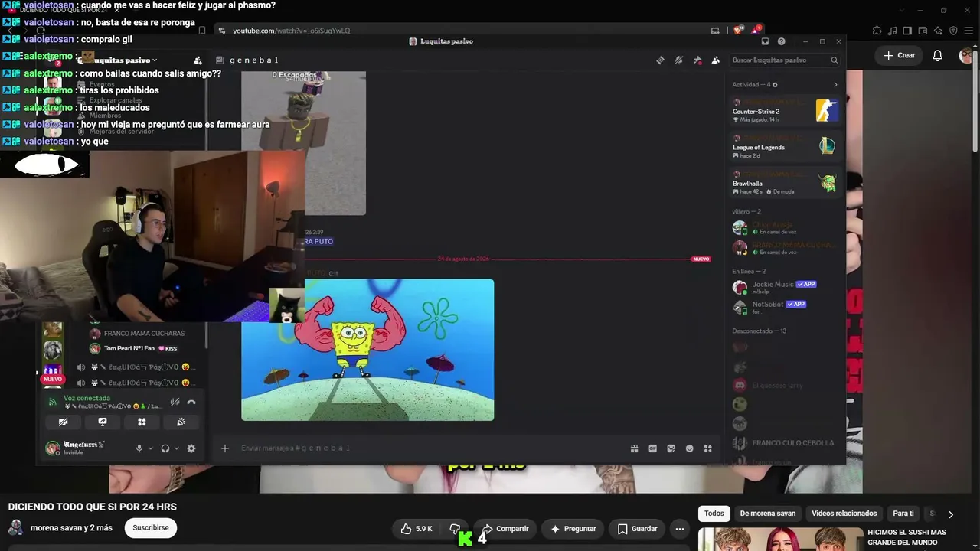Turn on camera in Discord voice panel

pos(64,422)
